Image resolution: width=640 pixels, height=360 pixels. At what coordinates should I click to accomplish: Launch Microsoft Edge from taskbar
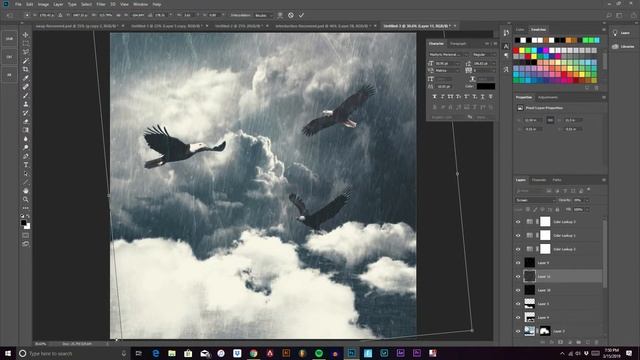pos(156,353)
